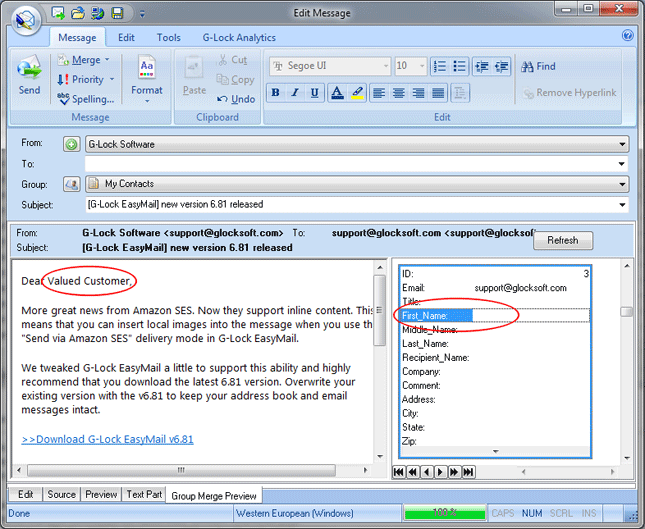
Task: Click the 100 % green progress bar
Action: click(445, 513)
